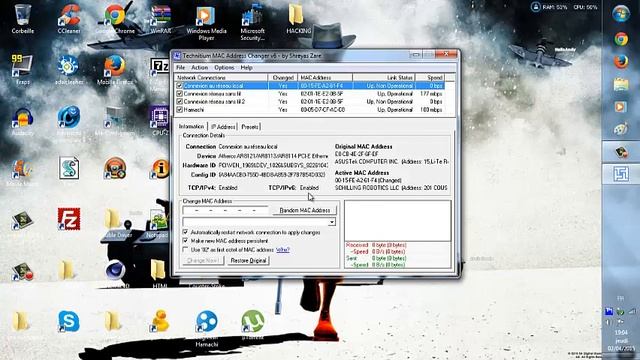Image resolution: width=640 pixels, height=360 pixels.
Task: Open the Fraps desktop shortcut
Action: [22, 69]
